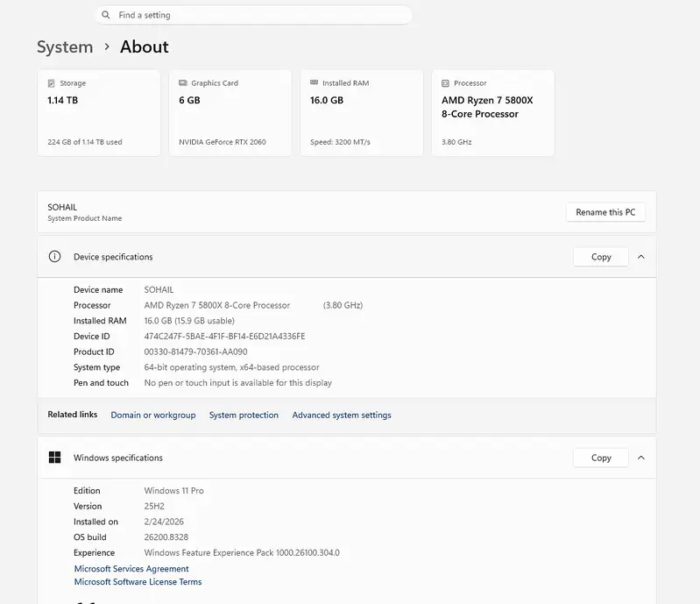Open Advanced system settings link
Screen dimensions: 700x604
[x=342, y=415]
